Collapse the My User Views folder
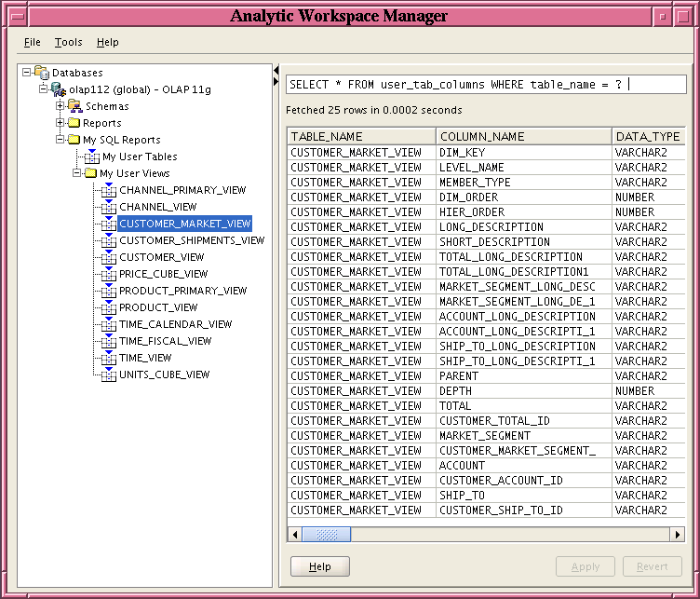The width and height of the screenshot is (700, 599). coord(77,173)
